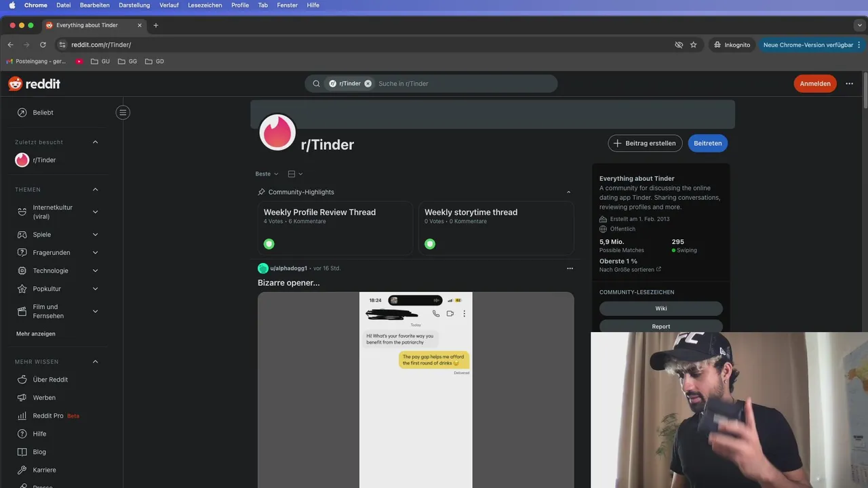
Task: Bookmark this page with the star
Action: [x=693, y=45]
